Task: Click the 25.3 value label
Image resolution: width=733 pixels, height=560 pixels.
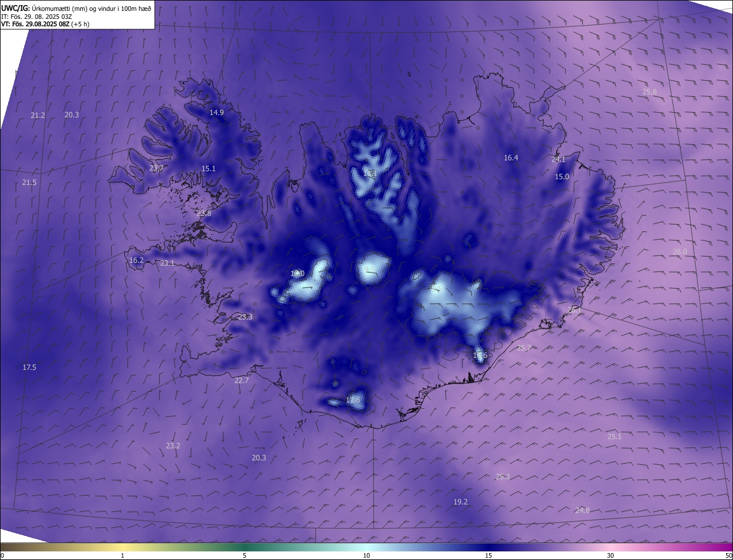Action: 503,476
